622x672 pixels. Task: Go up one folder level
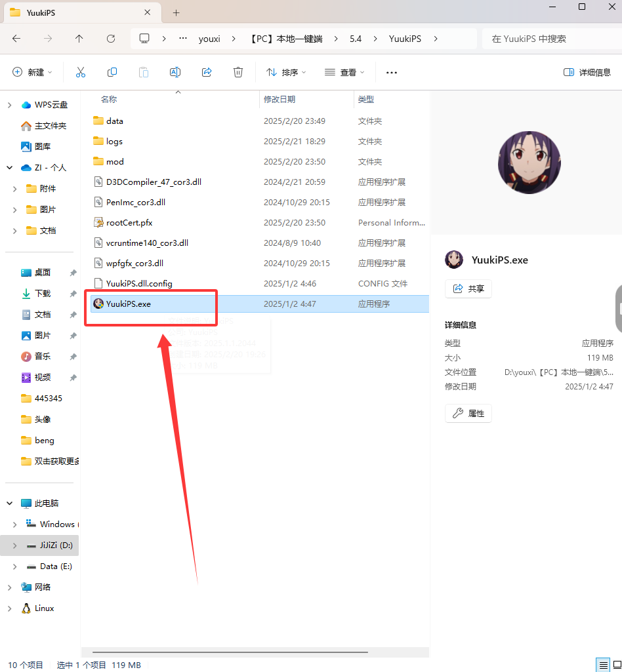point(79,39)
